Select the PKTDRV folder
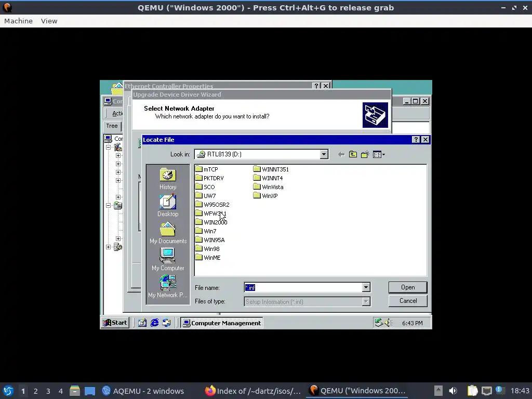 click(x=209, y=178)
